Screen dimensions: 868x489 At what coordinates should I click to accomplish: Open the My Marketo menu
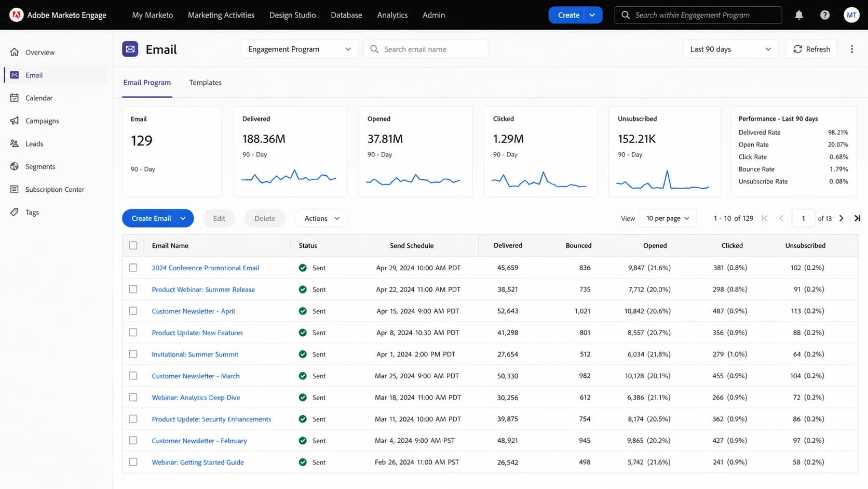(153, 15)
